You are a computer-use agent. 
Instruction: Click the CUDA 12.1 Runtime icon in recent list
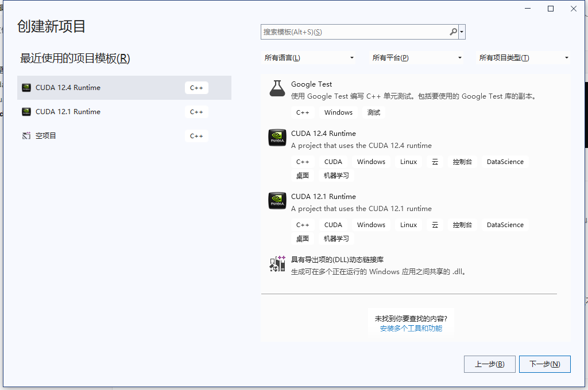[x=26, y=112]
